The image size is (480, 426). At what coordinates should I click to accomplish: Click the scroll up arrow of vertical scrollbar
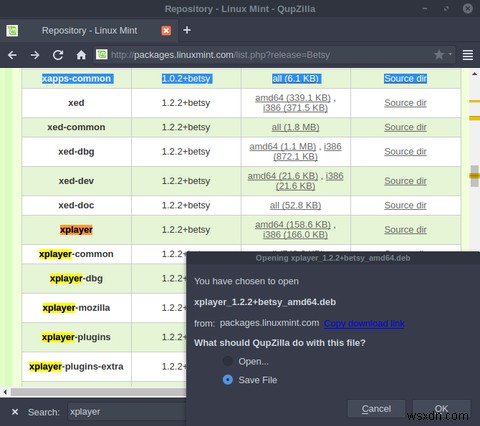click(x=474, y=74)
